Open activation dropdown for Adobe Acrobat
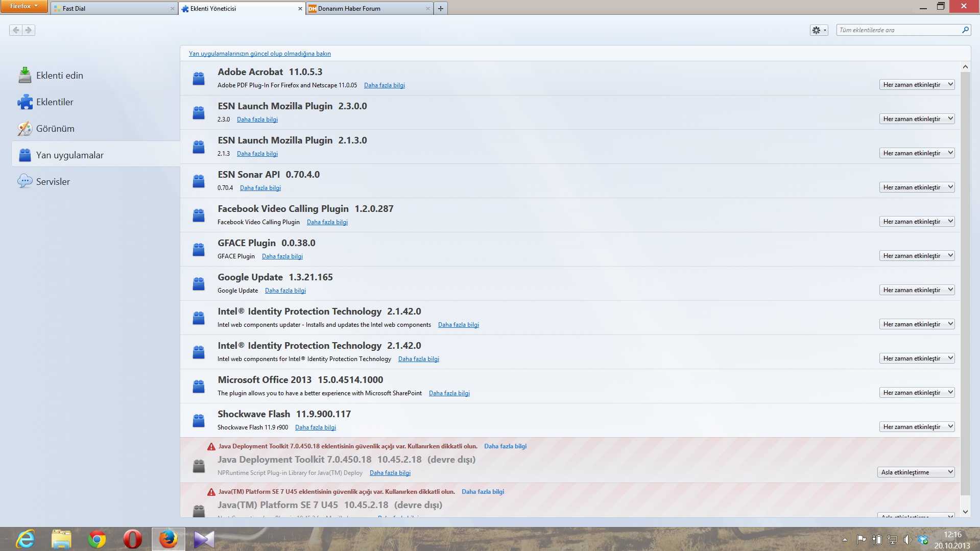Viewport: 980px width, 551px height. coord(917,85)
